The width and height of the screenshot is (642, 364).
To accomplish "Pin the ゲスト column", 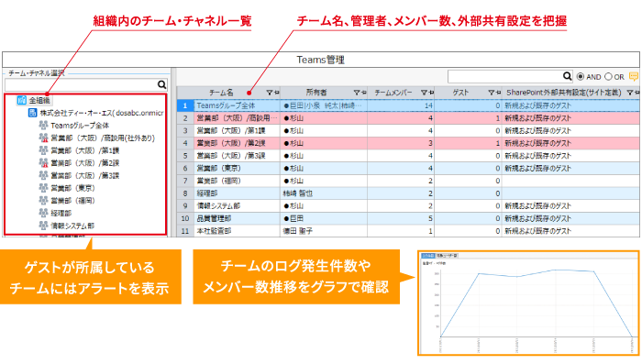I will pos(499,93).
